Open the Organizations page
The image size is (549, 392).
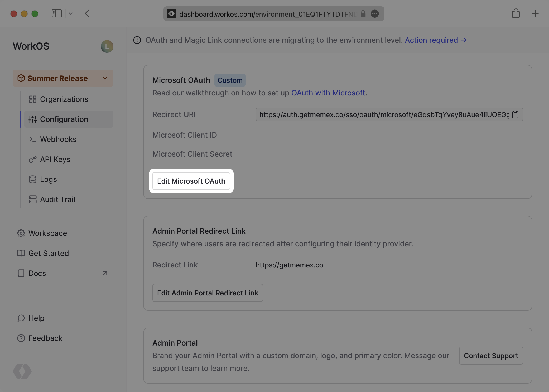(x=64, y=99)
